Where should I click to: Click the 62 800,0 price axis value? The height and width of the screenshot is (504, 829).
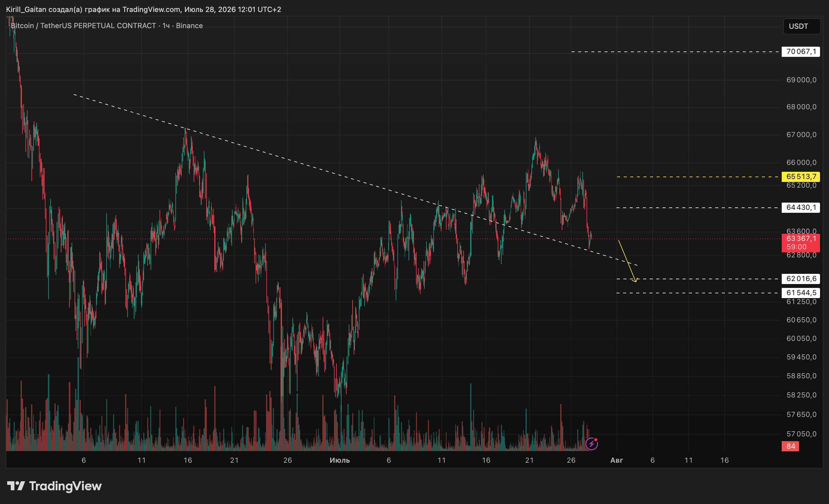click(x=801, y=255)
